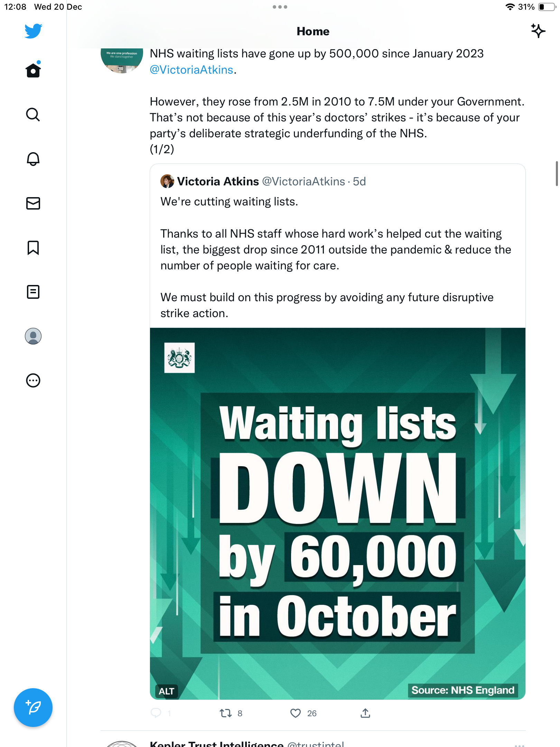Switch timeline with the sparkle icon
The height and width of the screenshot is (747, 560).
pyautogui.click(x=538, y=31)
